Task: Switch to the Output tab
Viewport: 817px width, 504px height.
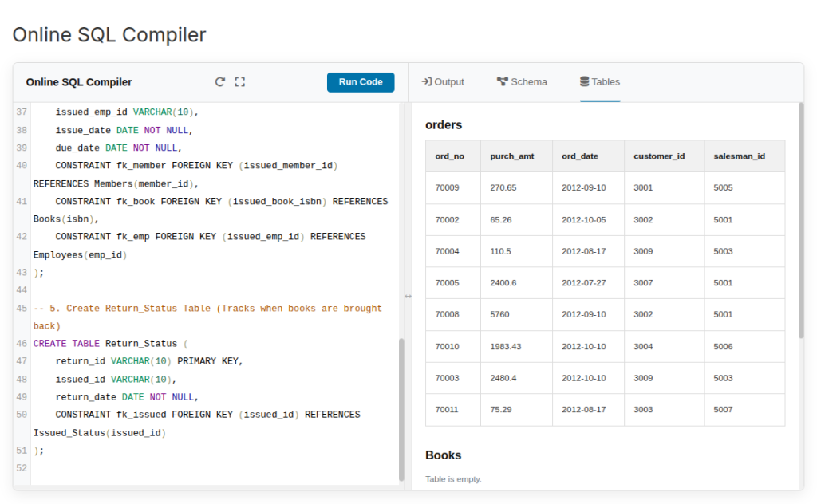Action: click(x=443, y=82)
